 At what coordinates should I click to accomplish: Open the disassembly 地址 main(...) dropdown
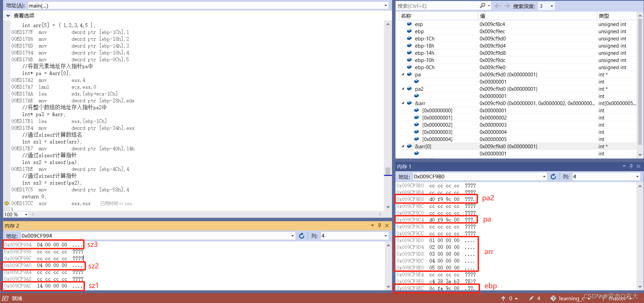coord(386,5)
